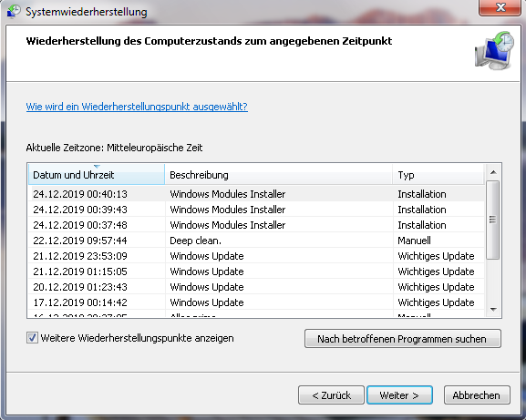The height and width of the screenshot is (420, 526).
Task: Click the list scroll up arrow
Action: point(493,172)
